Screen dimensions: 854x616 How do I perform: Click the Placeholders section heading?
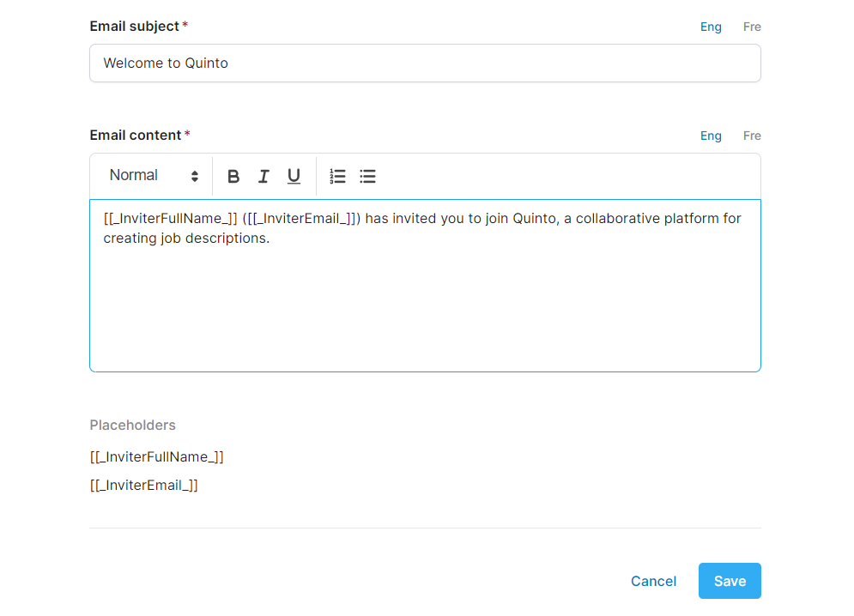(x=132, y=426)
